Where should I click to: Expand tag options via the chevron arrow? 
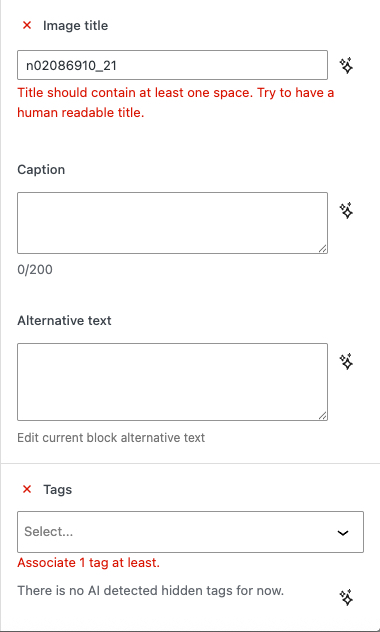(x=343, y=532)
